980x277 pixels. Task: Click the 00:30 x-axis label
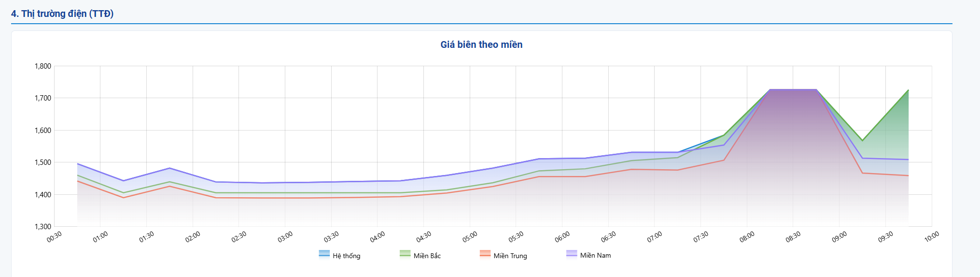click(x=54, y=237)
